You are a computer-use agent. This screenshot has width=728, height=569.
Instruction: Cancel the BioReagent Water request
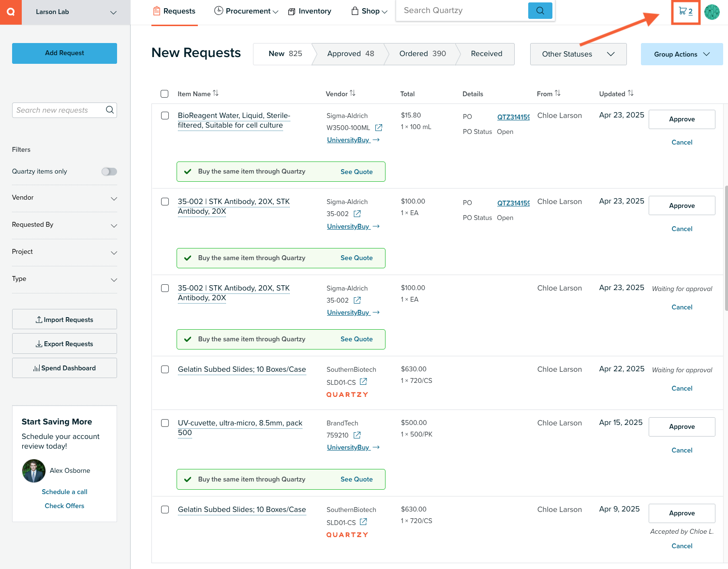click(x=682, y=142)
